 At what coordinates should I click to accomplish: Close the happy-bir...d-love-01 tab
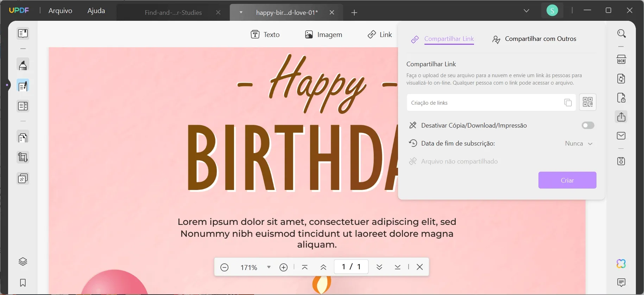point(332,12)
